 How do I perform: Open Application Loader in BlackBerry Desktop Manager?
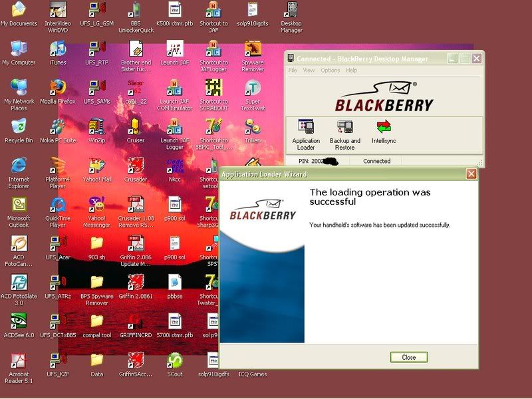click(x=306, y=135)
